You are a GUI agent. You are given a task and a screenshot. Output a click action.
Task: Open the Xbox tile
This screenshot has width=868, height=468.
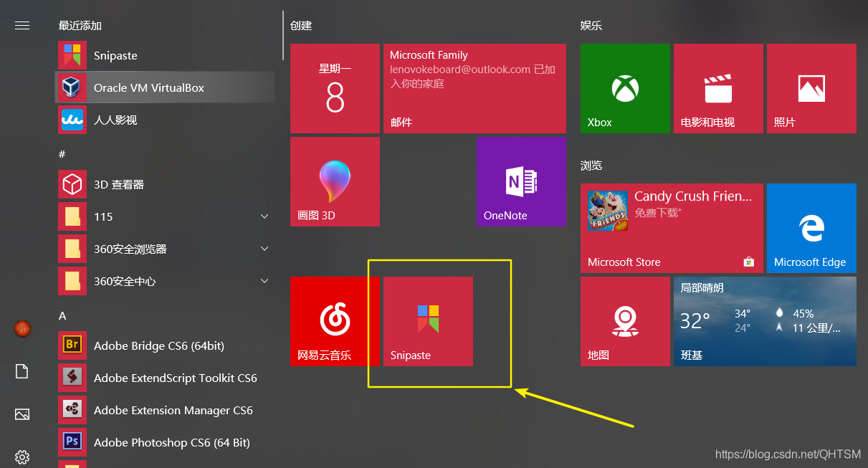click(x=625, y=88)
